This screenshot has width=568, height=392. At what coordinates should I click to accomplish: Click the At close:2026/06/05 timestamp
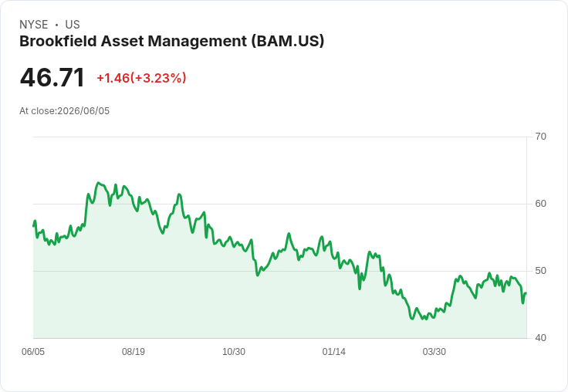click(65, 111)
